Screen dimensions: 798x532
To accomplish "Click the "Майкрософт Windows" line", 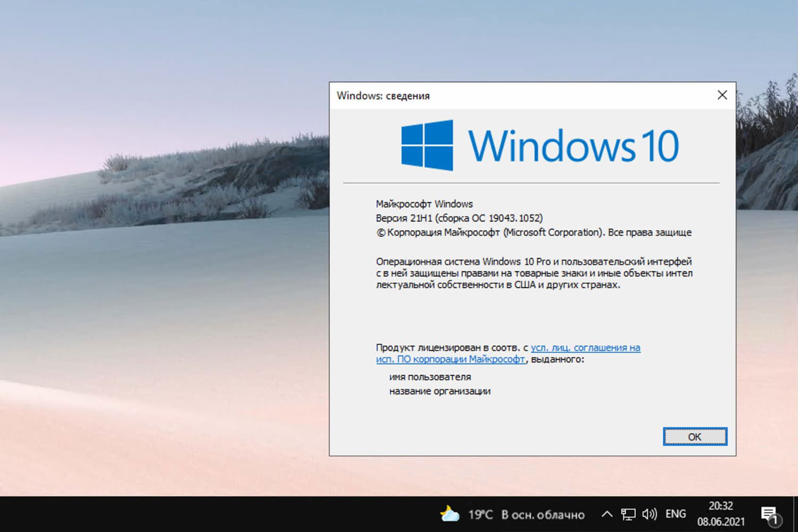I will pos(424,204).
